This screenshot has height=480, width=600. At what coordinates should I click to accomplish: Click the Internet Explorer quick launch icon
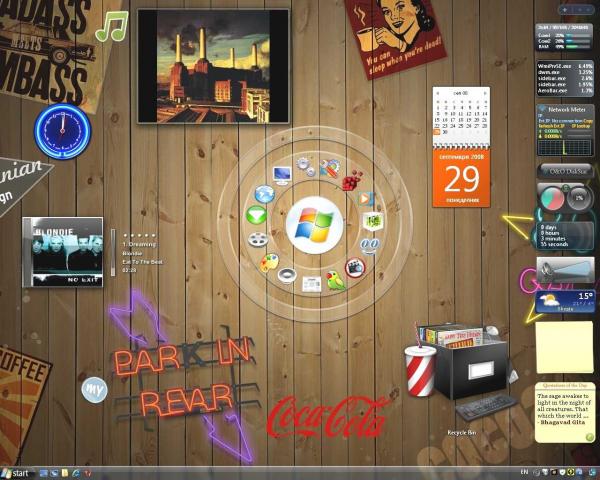pos(76,473)
